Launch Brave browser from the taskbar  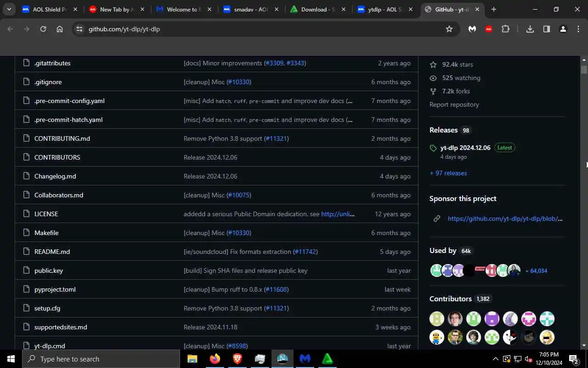coord(237,359)
